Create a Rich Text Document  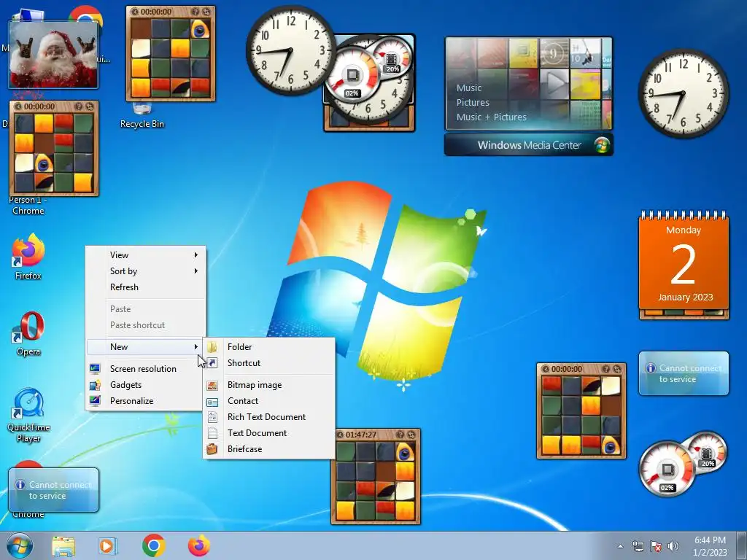coord(269,416)
